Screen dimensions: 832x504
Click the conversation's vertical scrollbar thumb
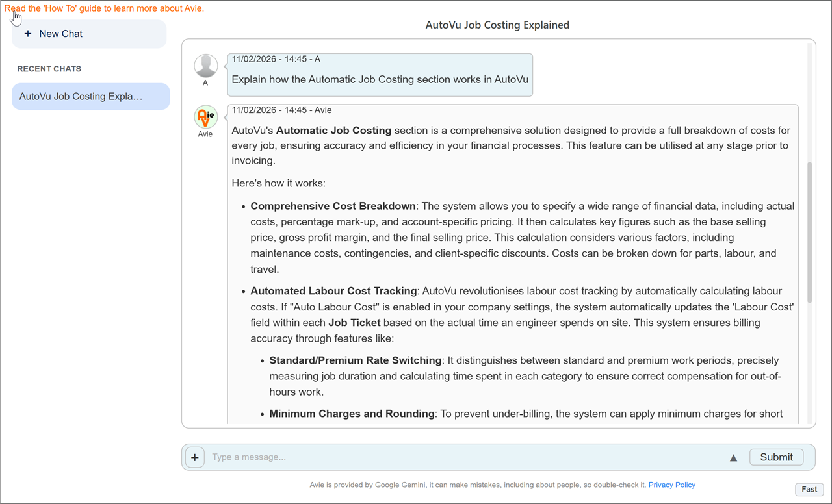coord(809,232)
